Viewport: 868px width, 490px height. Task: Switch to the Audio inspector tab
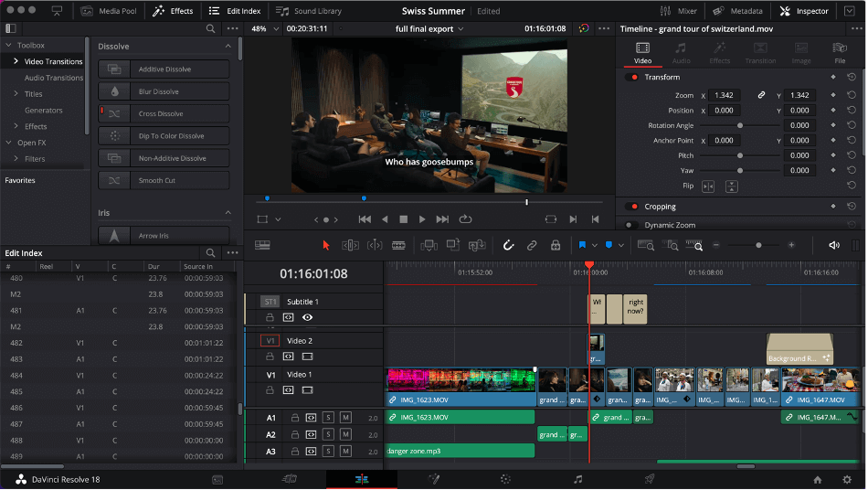[x=681, y=53]
